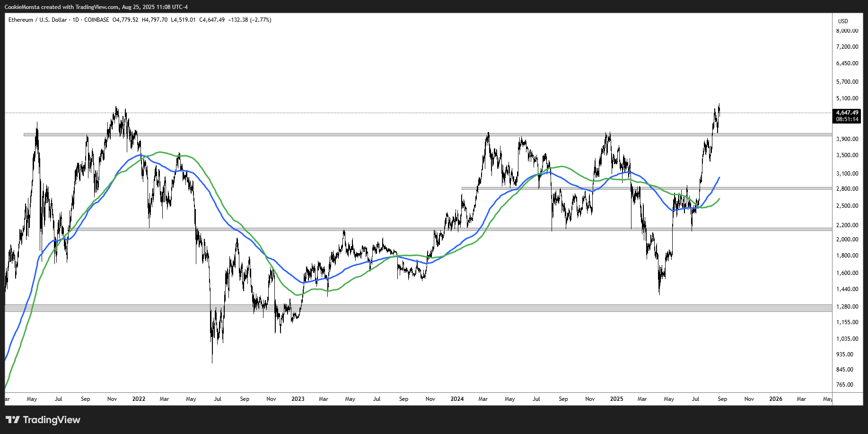Open the USD currency selector

click(843, 21)
